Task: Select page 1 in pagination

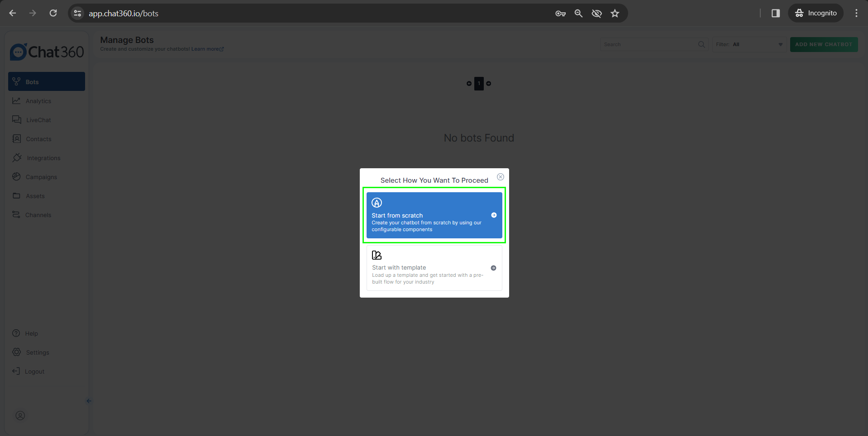Action: coord(479,83)
